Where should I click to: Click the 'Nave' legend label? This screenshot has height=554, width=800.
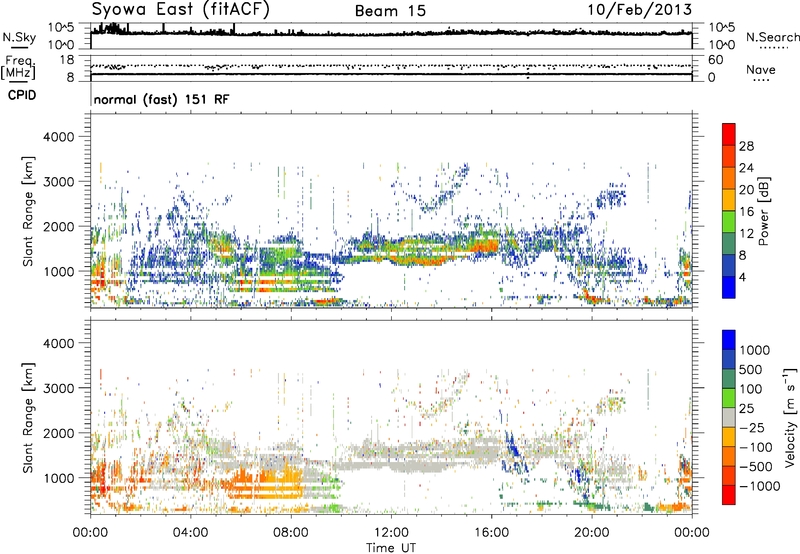761,70
